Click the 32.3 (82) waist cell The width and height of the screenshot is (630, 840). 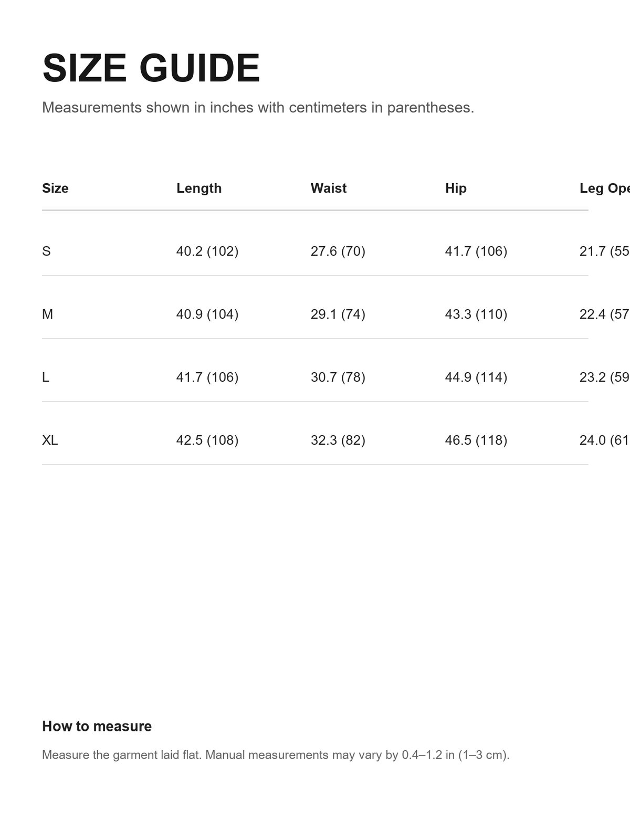point(338,440)
